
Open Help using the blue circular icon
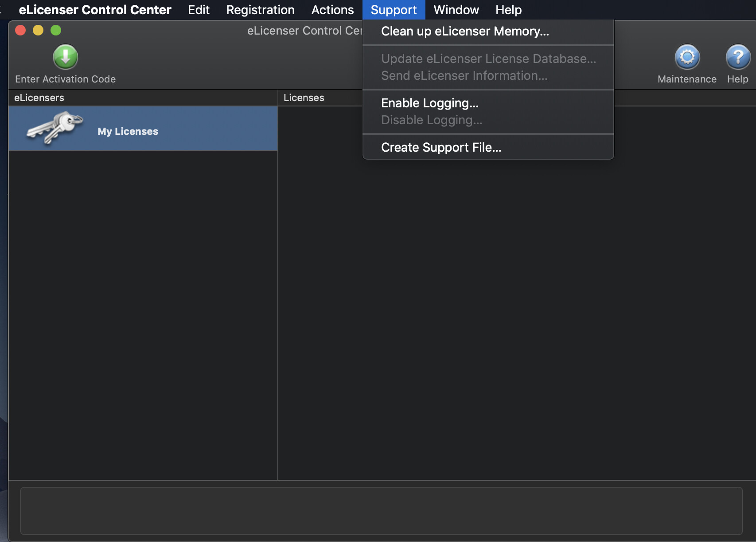coord(737,57)
